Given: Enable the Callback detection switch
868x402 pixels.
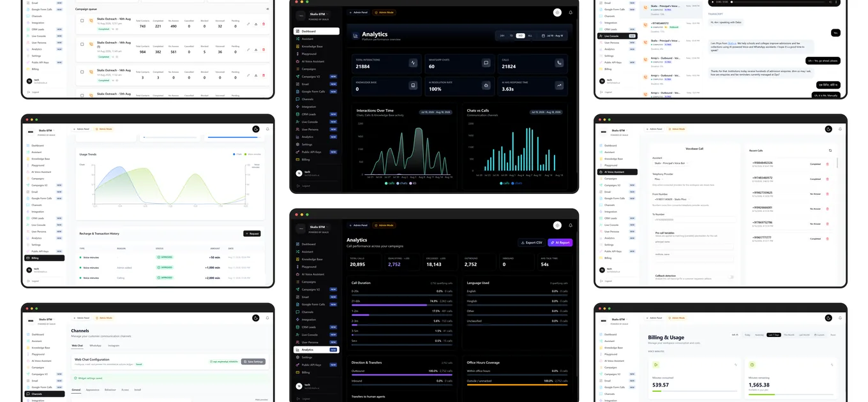Looking at the screenshot, I should pyautogui.click(x=731, y=277).
